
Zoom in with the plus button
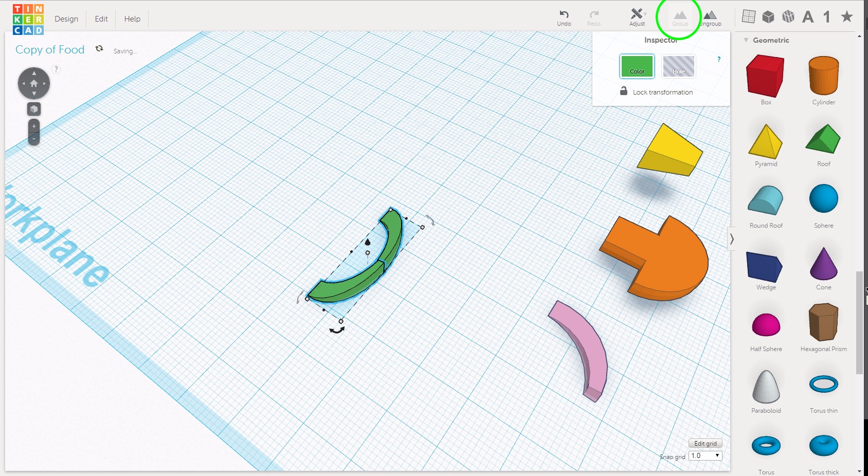(x=34, y=126)
